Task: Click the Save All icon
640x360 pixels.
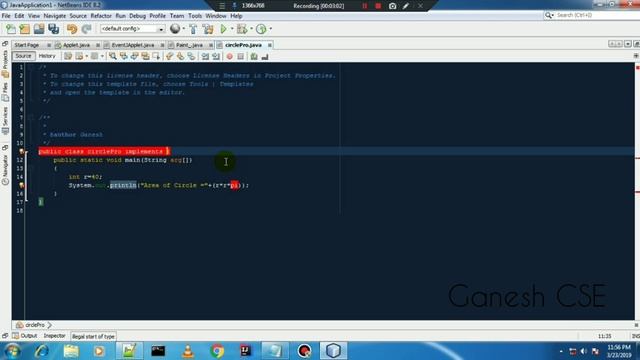Action: pyautogui.click(x=53, y=29)
